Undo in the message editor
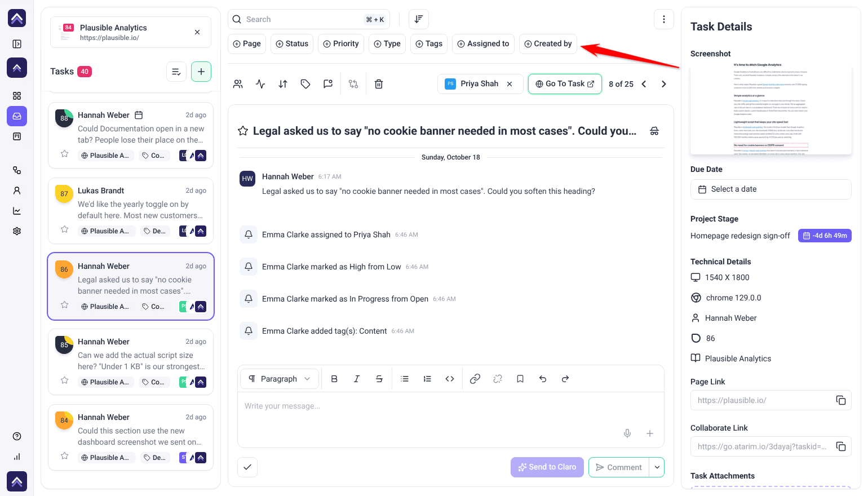The height and width of the screenshot is (496, 868). click(x=543, y=379)
